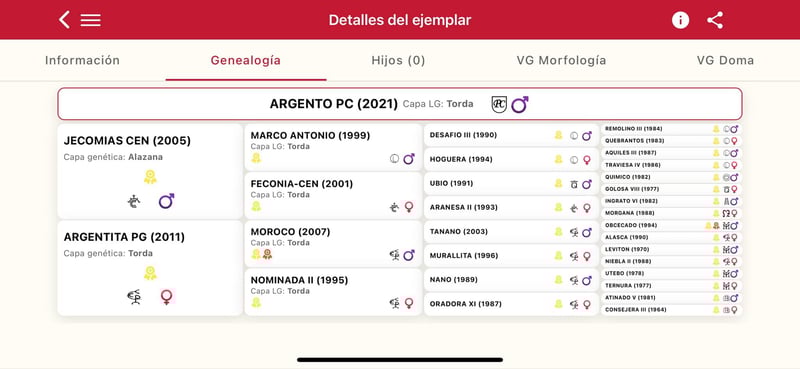Select DESAFIO III (1990) in the pedigree

click(511, 135)
